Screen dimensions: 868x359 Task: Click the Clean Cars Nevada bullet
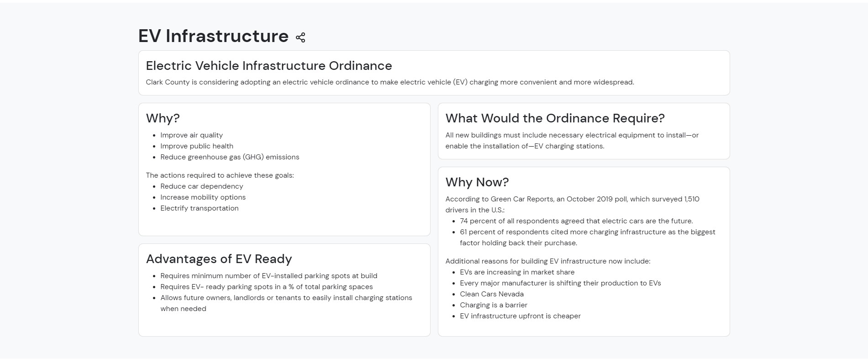click(x=491, y=294)
